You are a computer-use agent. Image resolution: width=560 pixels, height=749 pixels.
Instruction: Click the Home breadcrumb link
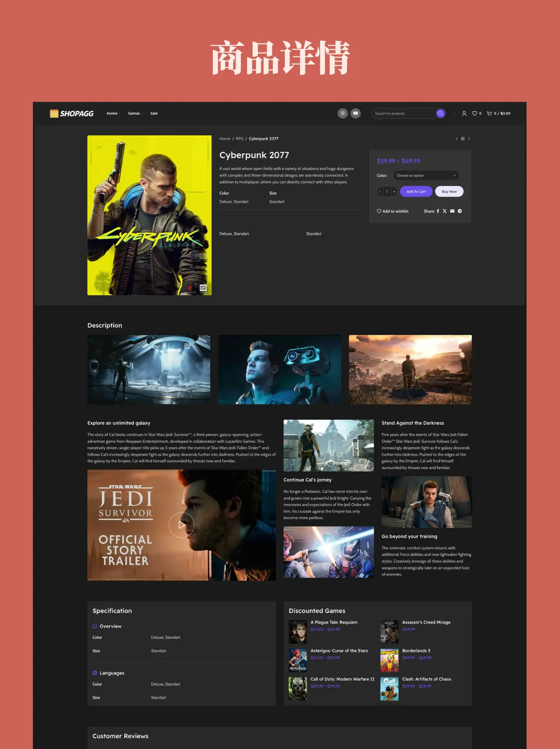click(225, 139)
